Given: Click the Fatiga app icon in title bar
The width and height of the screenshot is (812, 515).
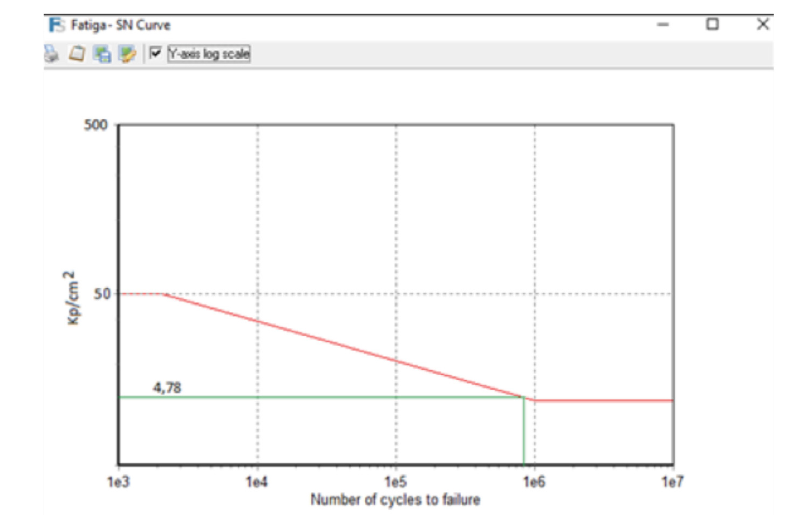Looking at the screenshot, I should coord(57,25).
